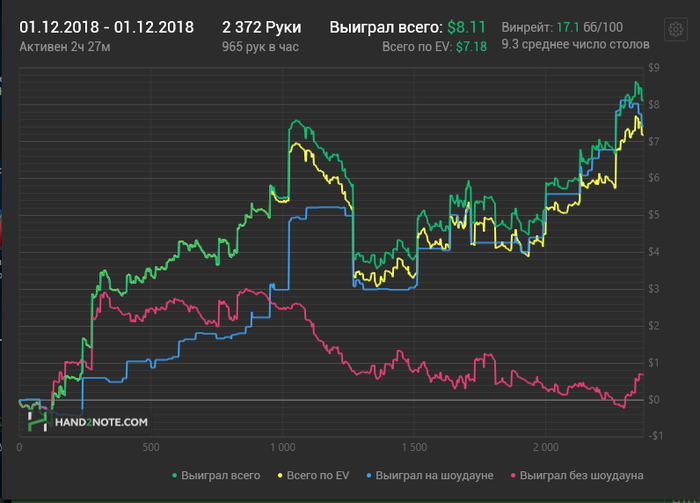Click the '2 000' x-axis label
The width and height of the screenshot is (700, 503).
pyautogui.click(x=546, y=447)
